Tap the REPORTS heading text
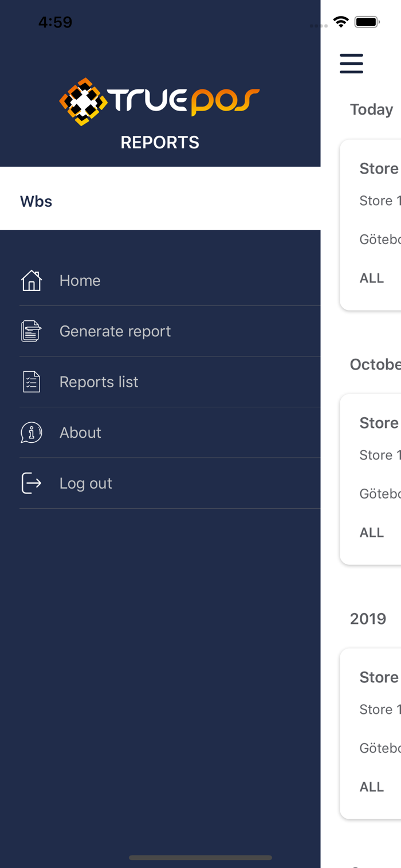 pyautogui.click(x=160, y=142)
